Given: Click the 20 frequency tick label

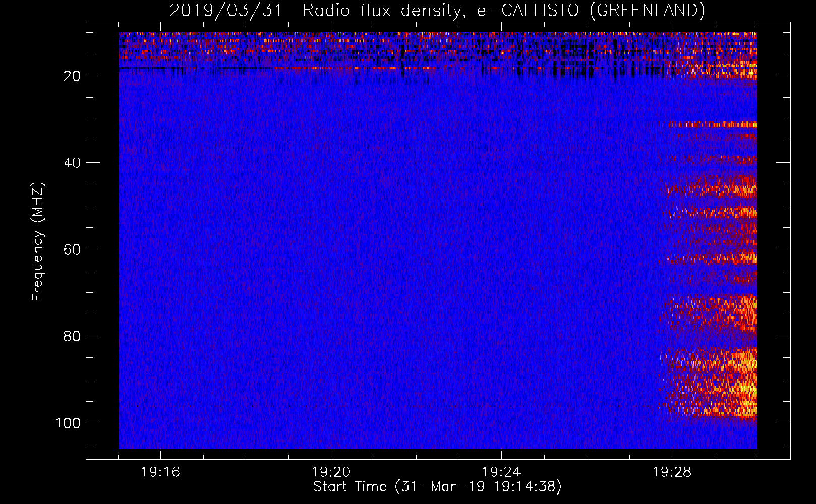Looking at the screenshot, I should (72, 76).
